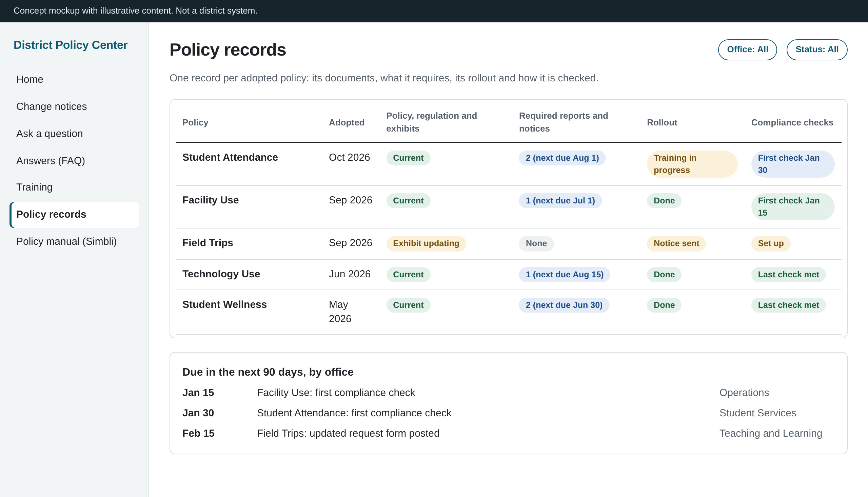Select Facility Use: first compliance check item

click(336, 393)
